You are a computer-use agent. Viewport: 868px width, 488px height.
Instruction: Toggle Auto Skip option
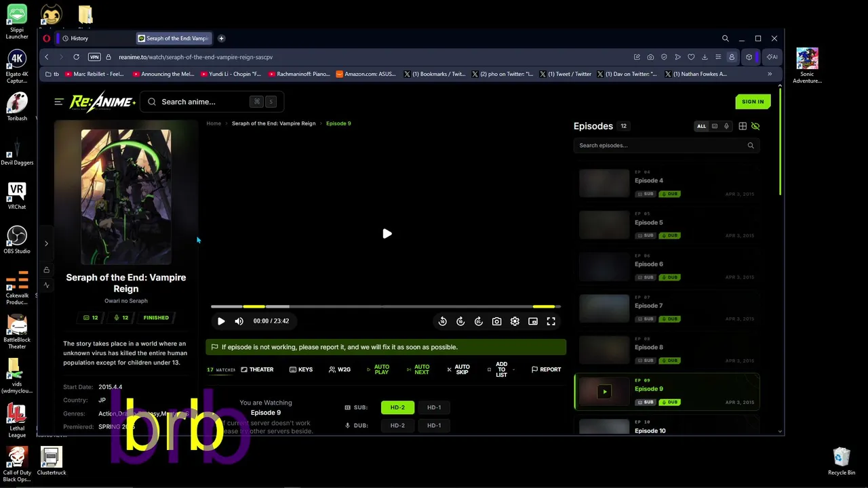point(458,369)
